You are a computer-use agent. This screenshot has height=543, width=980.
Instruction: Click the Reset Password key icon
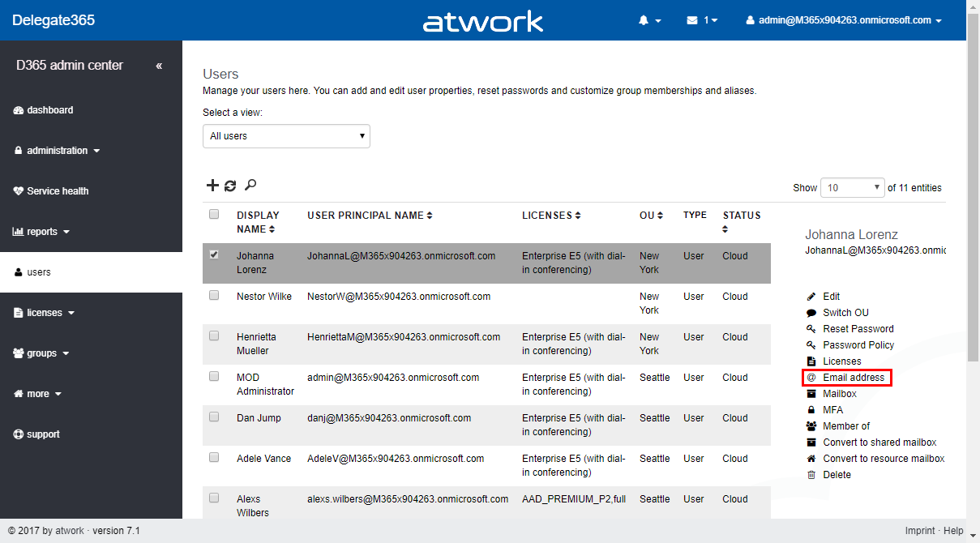pos(811,329)
